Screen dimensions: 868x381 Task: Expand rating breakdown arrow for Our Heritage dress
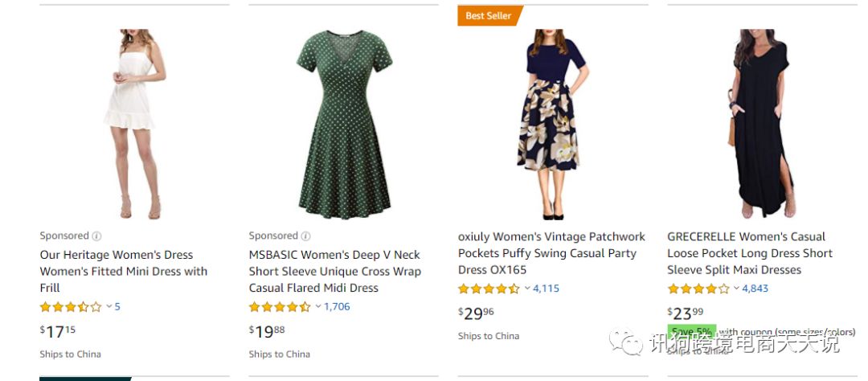(x=109, y=307)
